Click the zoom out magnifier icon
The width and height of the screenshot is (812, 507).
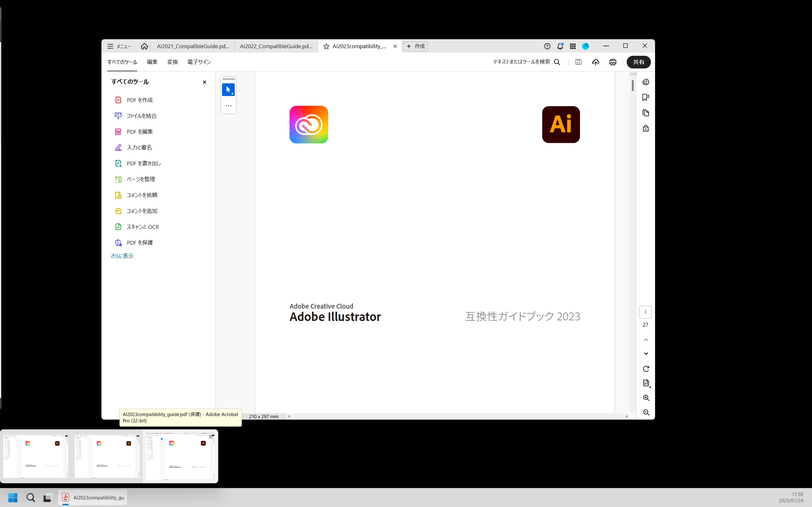646,413
